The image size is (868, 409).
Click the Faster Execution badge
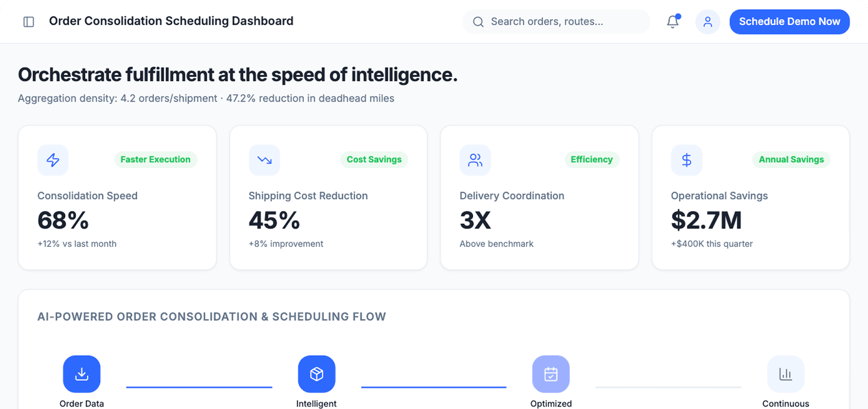tap(155, 159)
